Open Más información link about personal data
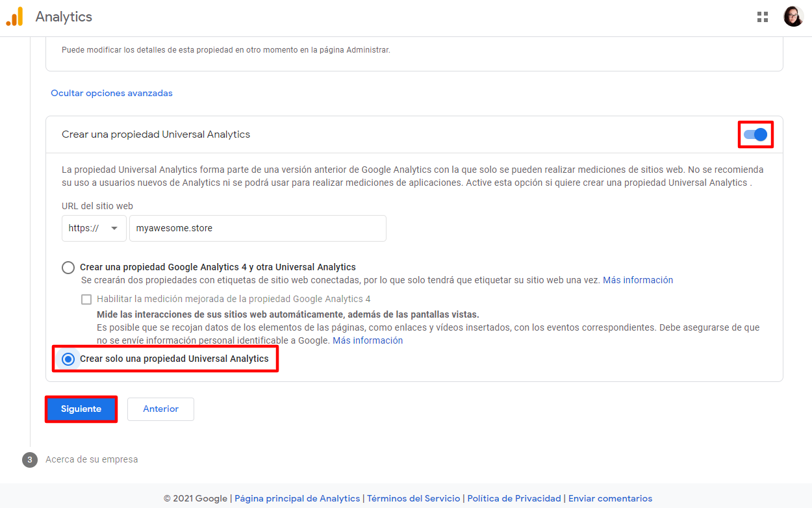This screenshot has height=508, width=812. pyautogui.click(x=368, y=340)
